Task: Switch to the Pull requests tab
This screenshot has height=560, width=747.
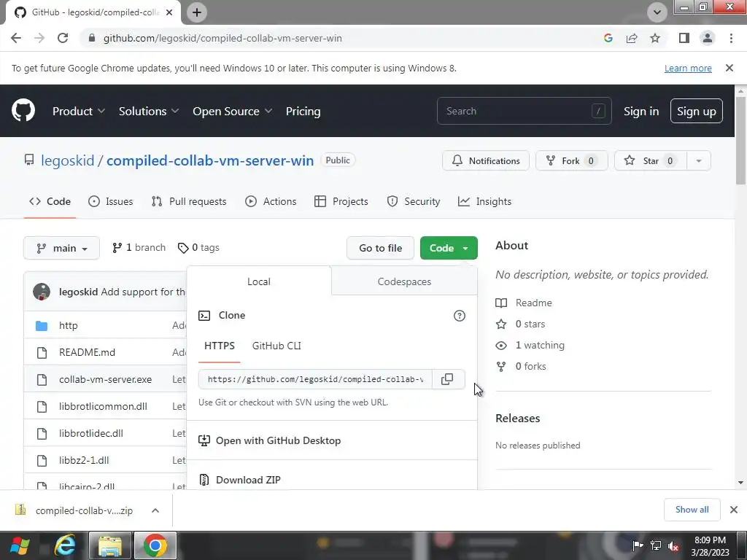Action: [x=189, y=201]
